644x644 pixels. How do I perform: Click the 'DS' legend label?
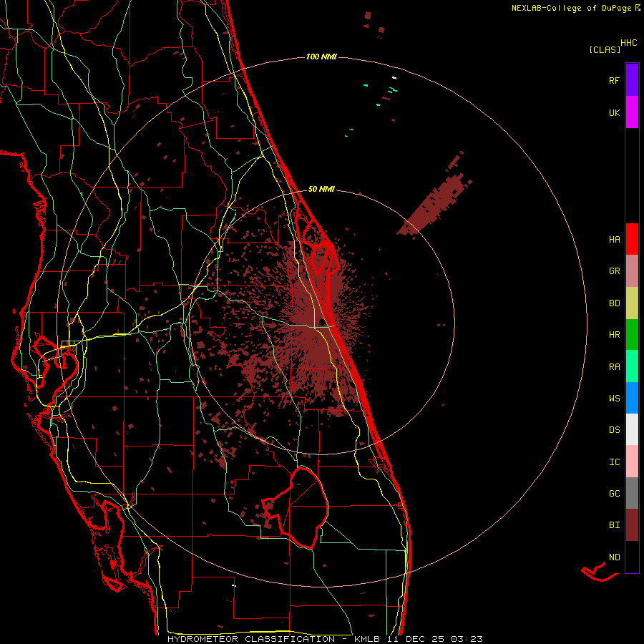coord(614,430)
